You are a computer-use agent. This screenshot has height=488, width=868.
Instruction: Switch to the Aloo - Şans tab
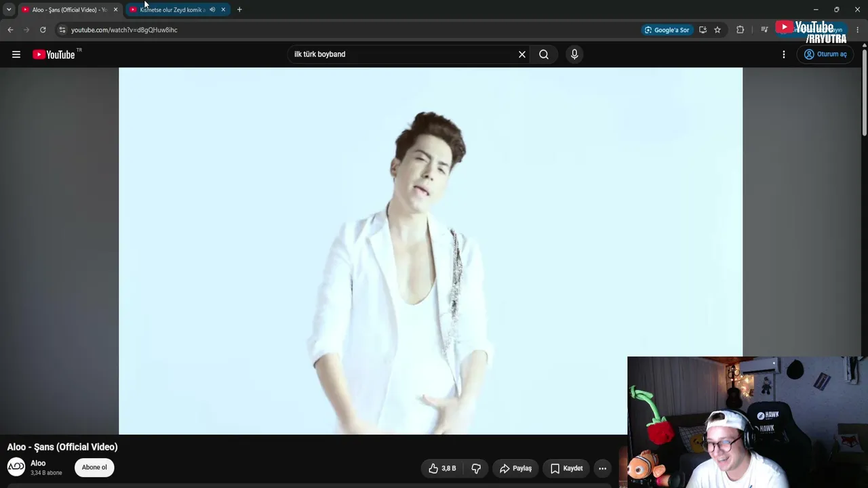(x=69, y=9)
